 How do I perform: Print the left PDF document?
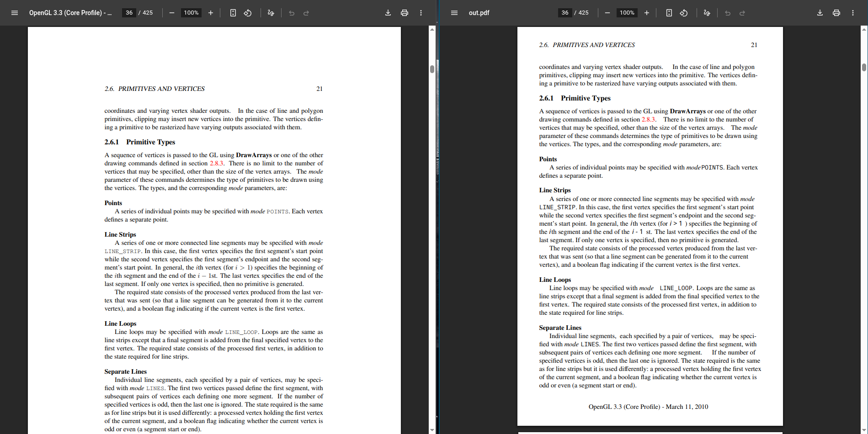tap(405, 13)
